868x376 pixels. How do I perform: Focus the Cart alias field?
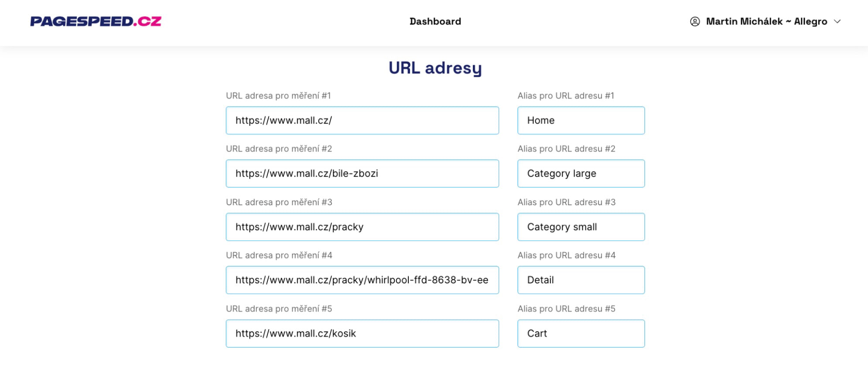tap(581, 333)
